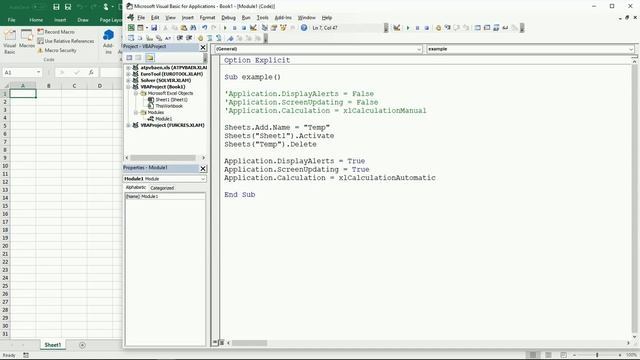Viewport: 640px width, 360px height.
Task: Open the Properties Window toolbar icon
Action: (274, 28)
